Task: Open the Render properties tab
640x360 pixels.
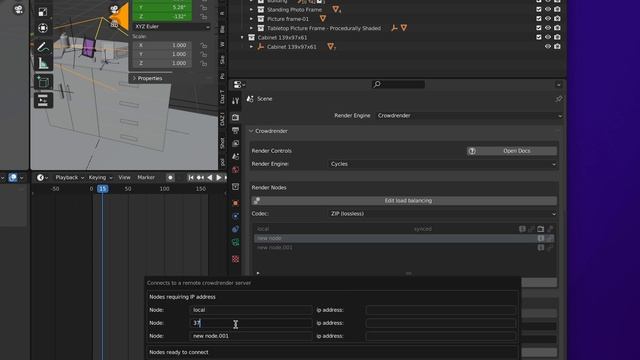Action: (x=236, y=118)
